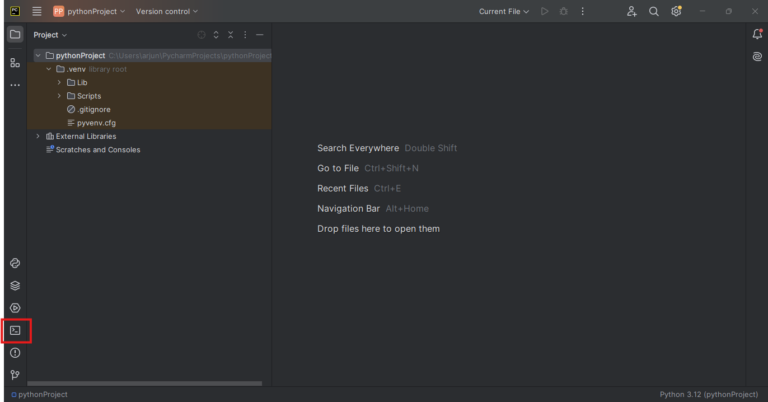Open the Version control dropdown

167,11
